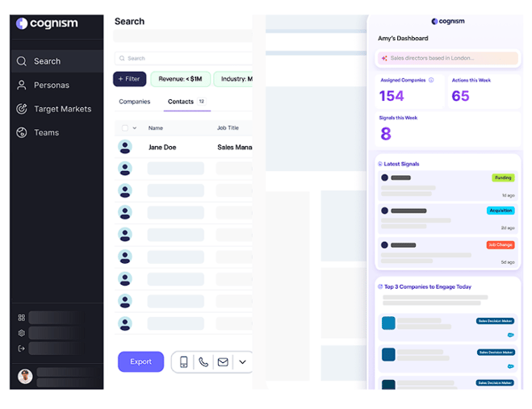Click the phone handset icon beside Export

203,362
